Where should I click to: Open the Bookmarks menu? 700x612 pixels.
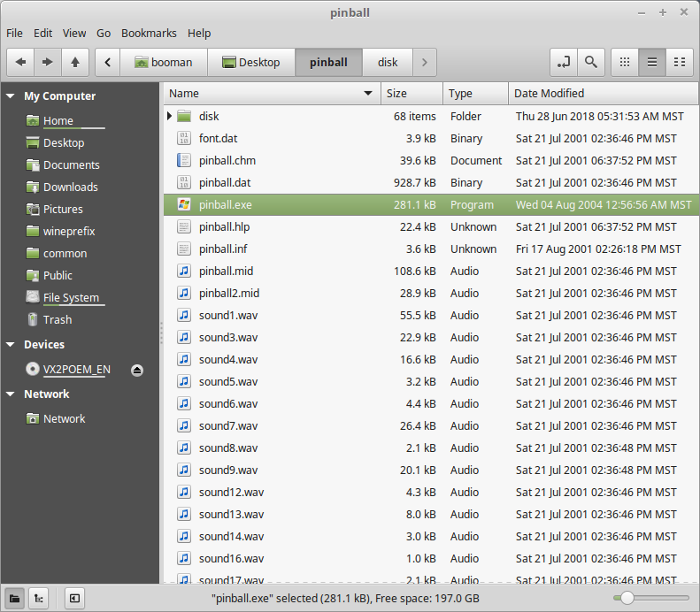(149, 33)
